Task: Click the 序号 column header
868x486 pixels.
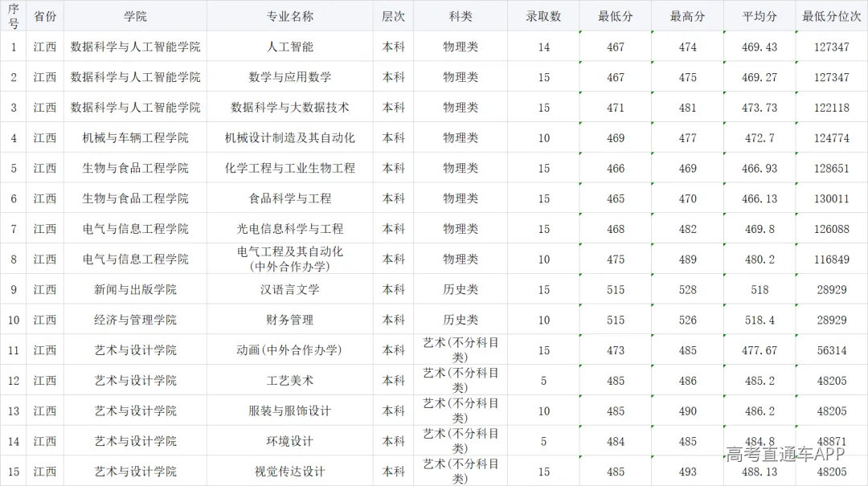Action: 14,16
